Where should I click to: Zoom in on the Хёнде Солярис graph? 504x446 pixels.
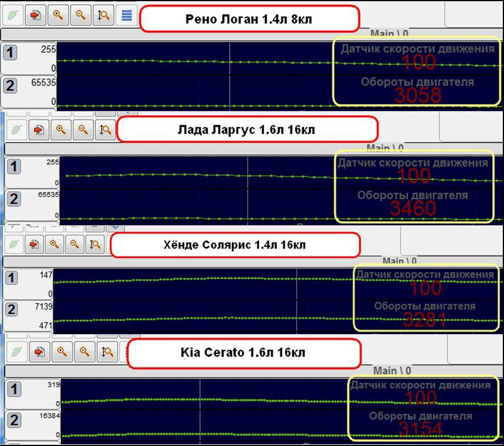[54, 244]
